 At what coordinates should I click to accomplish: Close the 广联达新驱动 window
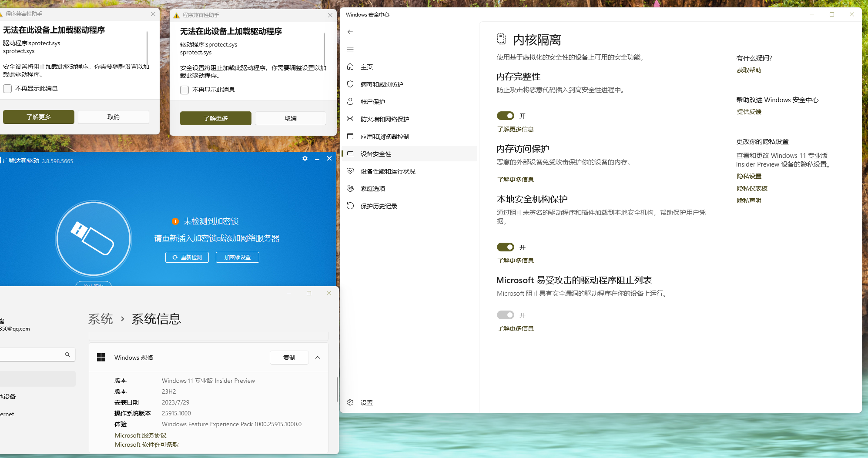329,158
